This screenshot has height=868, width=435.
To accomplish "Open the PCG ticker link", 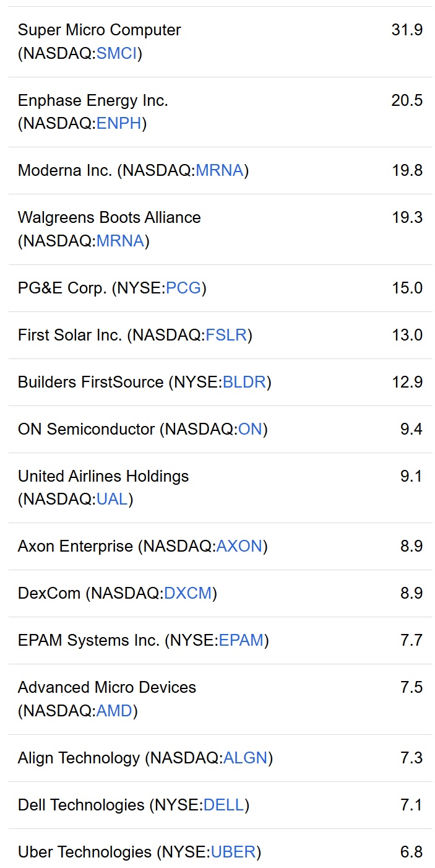I will [x=184, y=289].
